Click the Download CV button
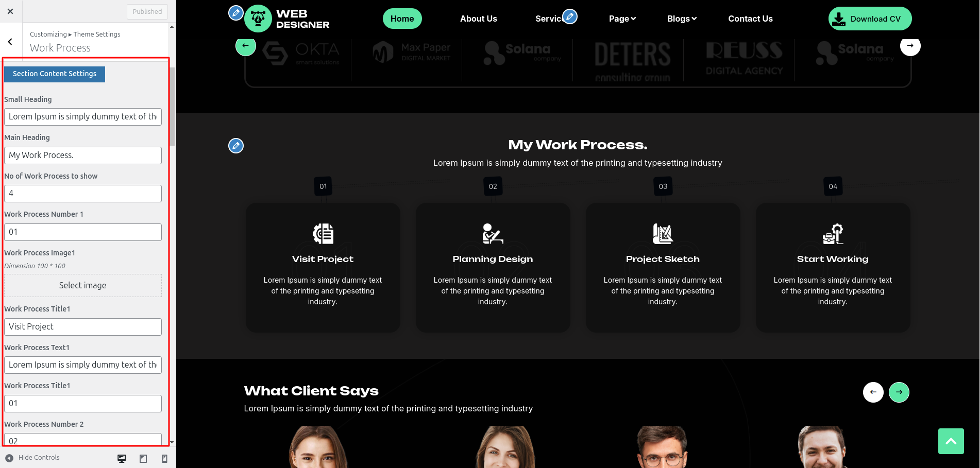 (x=869, y=18)
